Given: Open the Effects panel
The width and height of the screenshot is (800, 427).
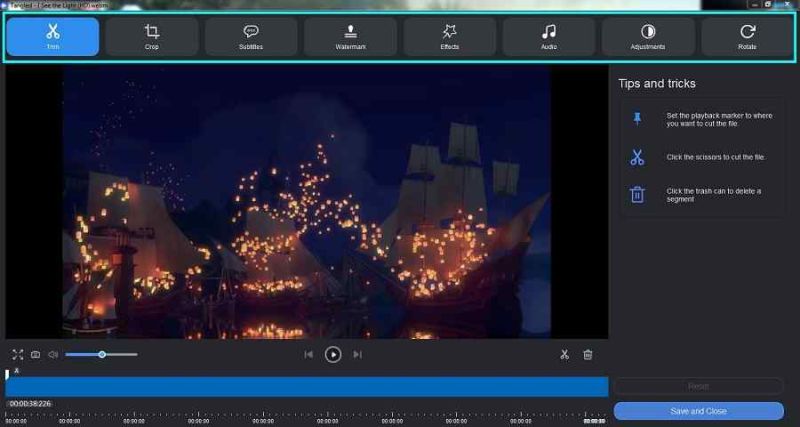Looking at the screenshot, I should (x=450, y=36).
